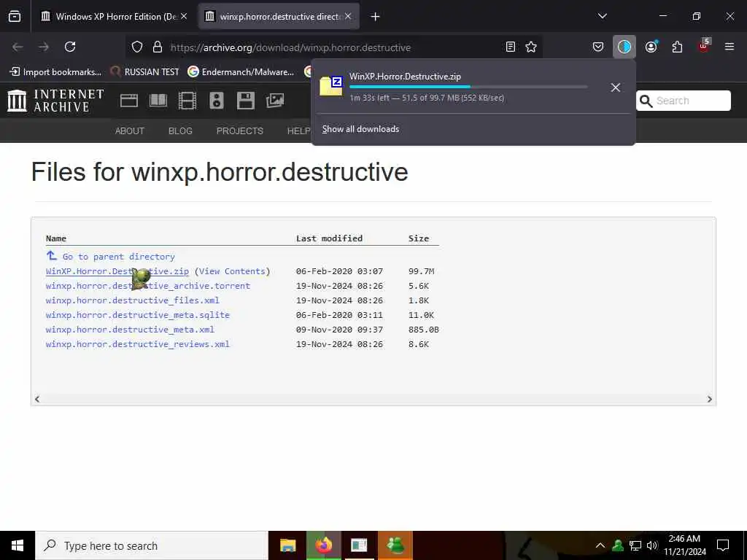This screenshot has height=560, width=747.
Task: Open winxp.horror.destructive_archive.torrent link
Action: [147, 286]
